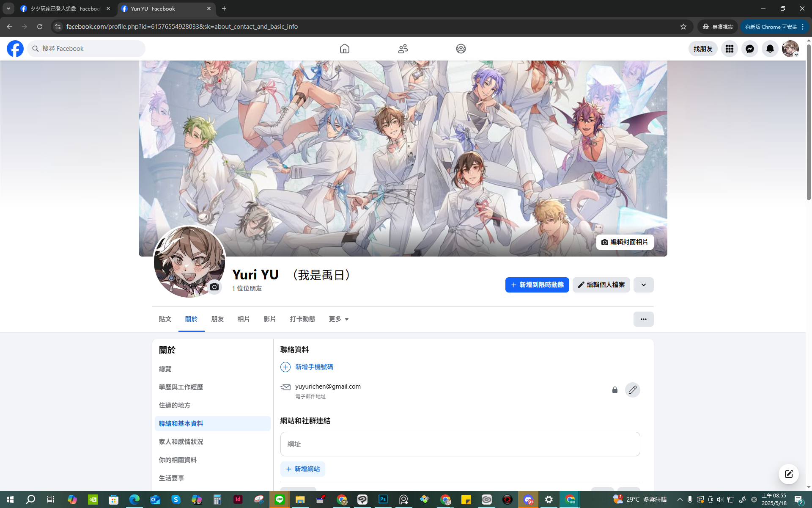
Task: Close the Yuri YU Facebook tab
Action: [x=209, y=8]
